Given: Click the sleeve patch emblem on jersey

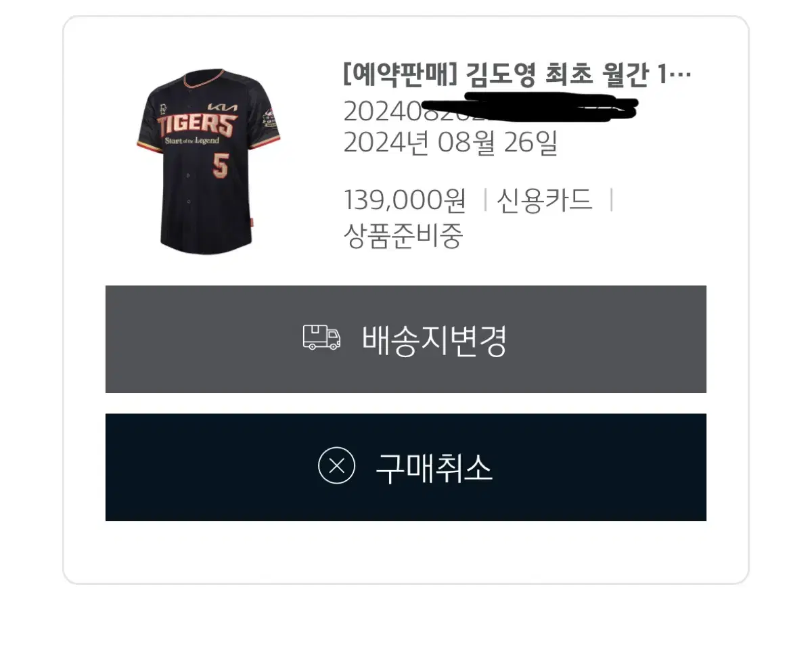Looking at the screenshot, I should tap(271, 120).
